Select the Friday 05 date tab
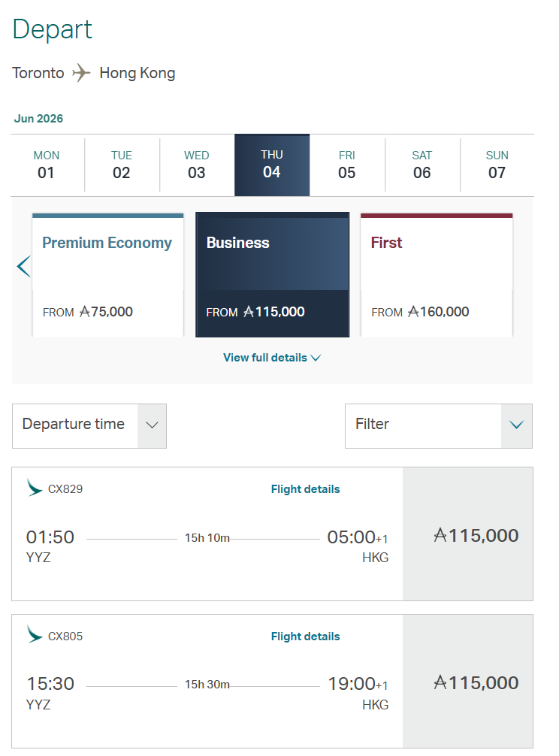Screen dimensions: 559x756 (347, 165)
